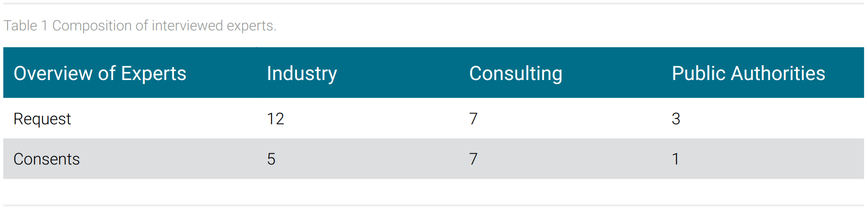Click the word 'Authorities' in header

point(778,73)
